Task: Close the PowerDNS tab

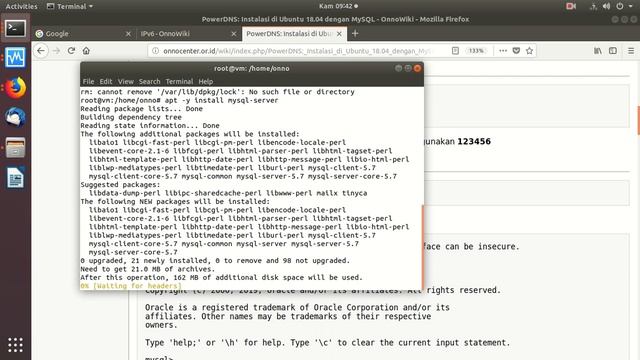Action: click(339, 34)
